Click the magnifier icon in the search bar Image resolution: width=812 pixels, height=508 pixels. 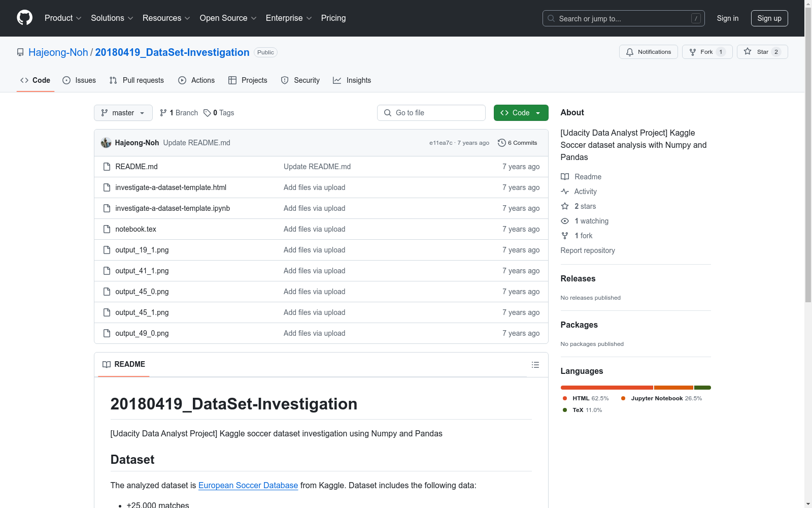pos(551,18)
